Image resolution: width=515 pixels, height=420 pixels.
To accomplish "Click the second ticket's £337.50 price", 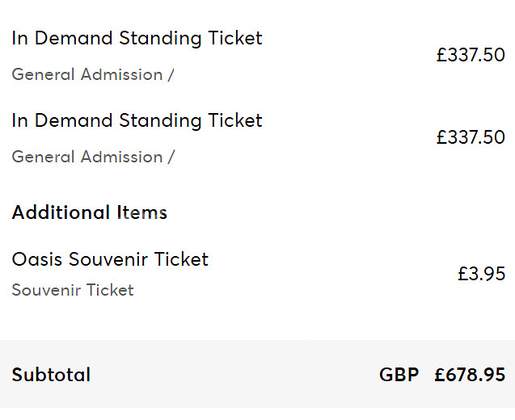I will (471, 137).
